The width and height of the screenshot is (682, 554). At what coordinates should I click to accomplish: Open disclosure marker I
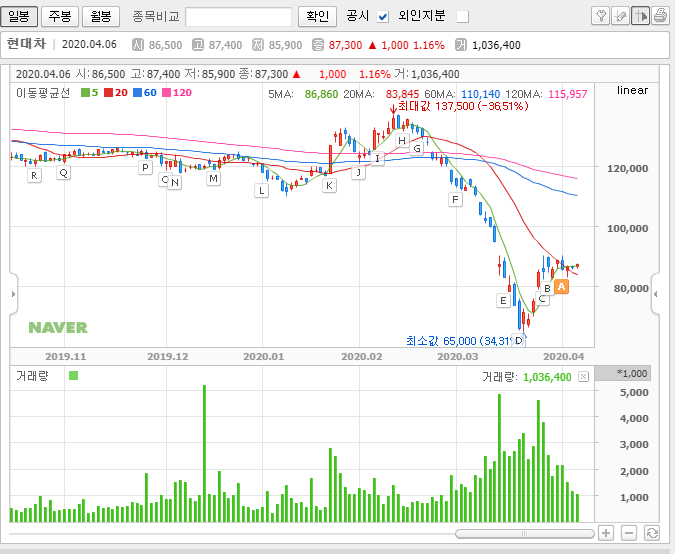(377, 158)
